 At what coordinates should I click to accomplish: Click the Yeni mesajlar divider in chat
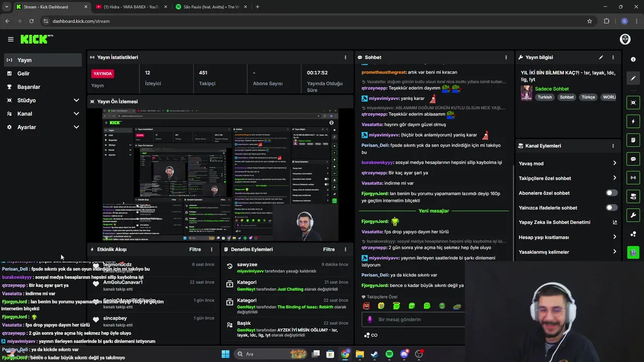pyautogui.click(x=434, y=211)
